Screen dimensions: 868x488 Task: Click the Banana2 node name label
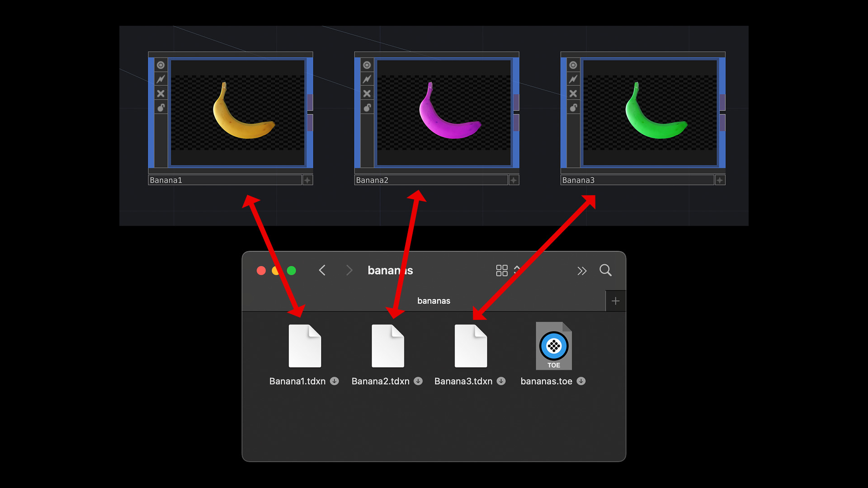pos(431,180)
